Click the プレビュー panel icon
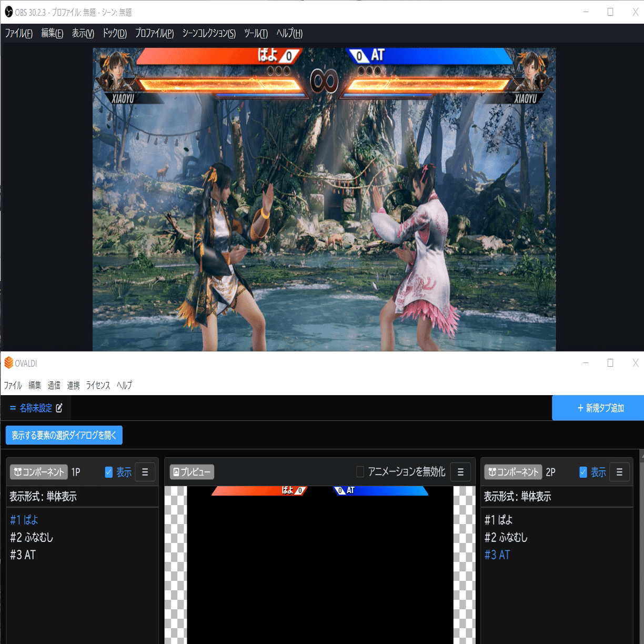The width and height of the screenshot is (644, 644). [176, 471]
